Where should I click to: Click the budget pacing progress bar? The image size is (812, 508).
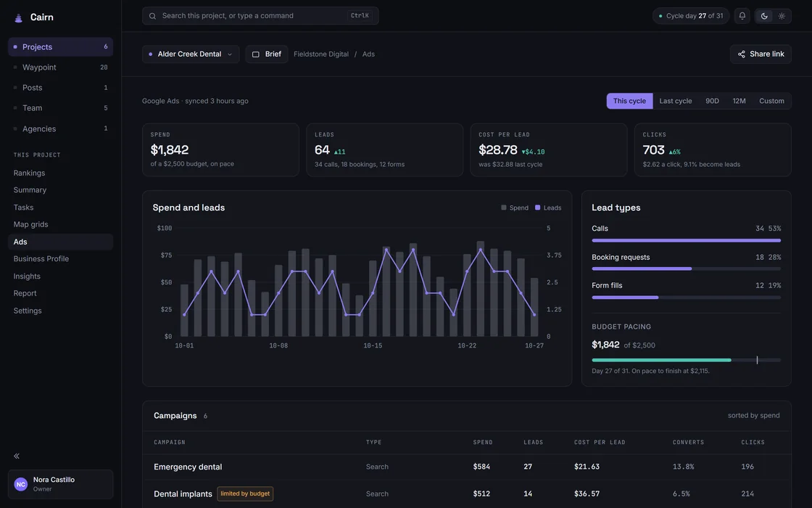point(686,360)
